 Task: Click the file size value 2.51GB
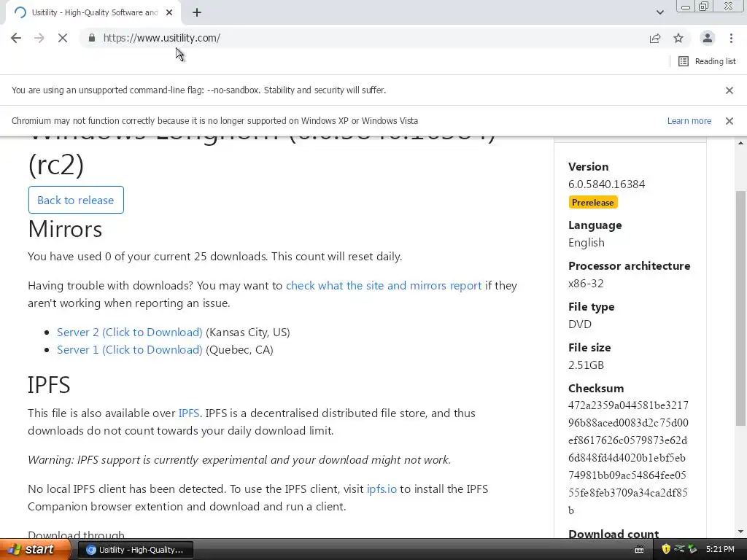click(586, 365)
